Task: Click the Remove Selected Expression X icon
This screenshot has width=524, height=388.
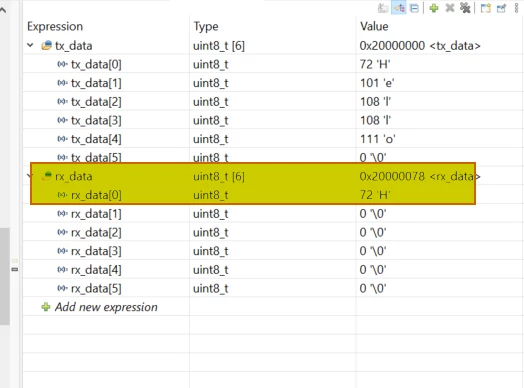Action: pyautogui.click(x=450, y=8)
